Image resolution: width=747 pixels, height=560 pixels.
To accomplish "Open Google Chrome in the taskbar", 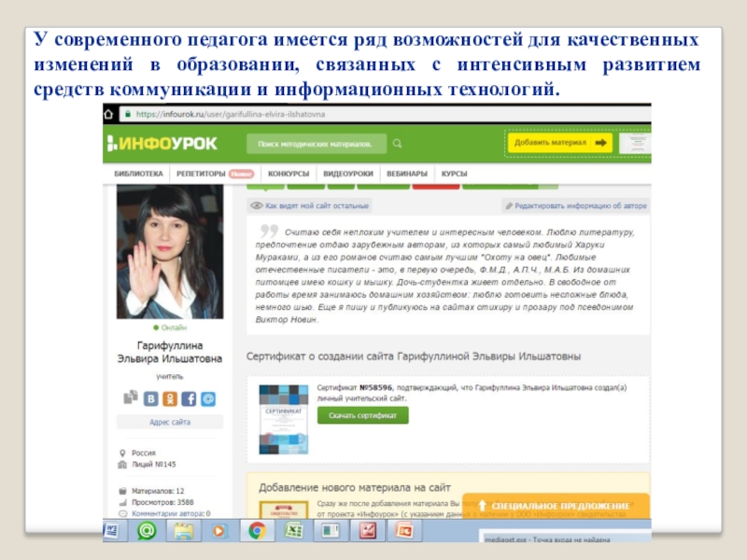I will [258, 530].
